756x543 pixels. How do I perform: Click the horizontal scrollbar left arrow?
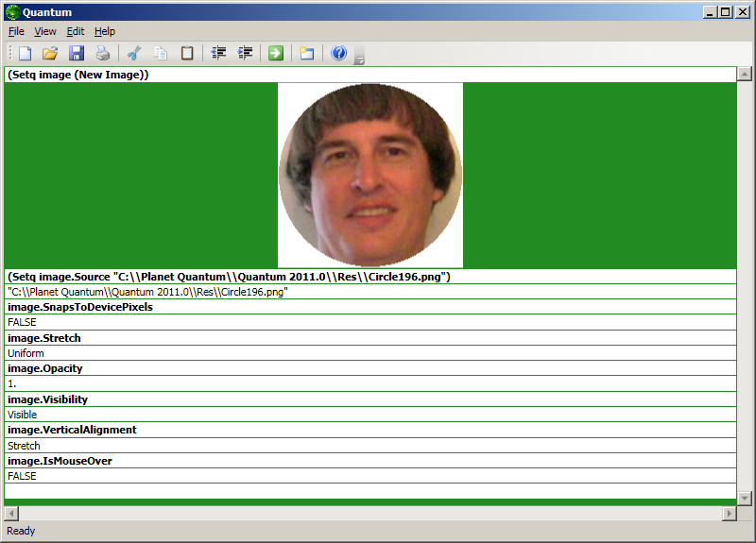click(x=11, y=514)
